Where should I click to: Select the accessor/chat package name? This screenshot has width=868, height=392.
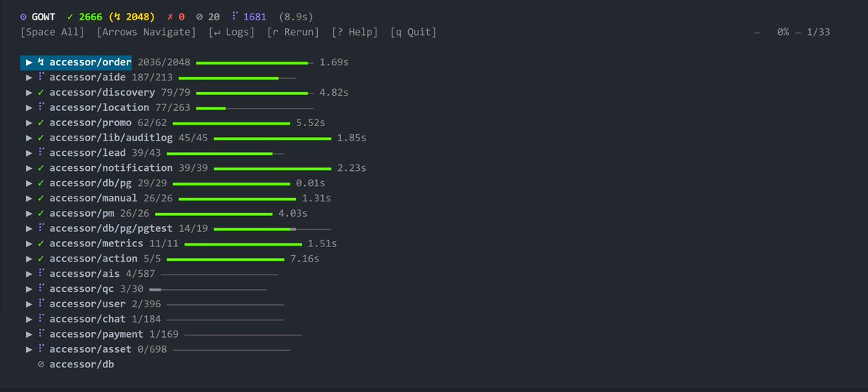click(x=88, y=319)
